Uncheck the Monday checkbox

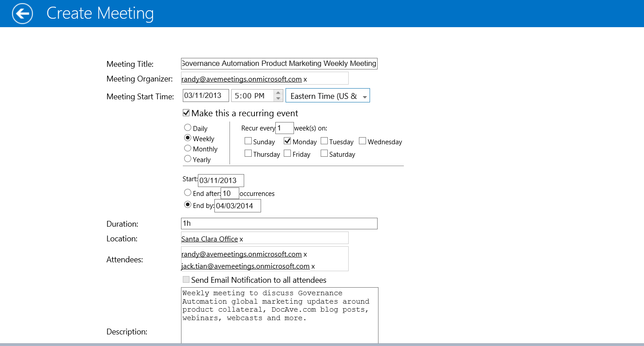(287, 141)
